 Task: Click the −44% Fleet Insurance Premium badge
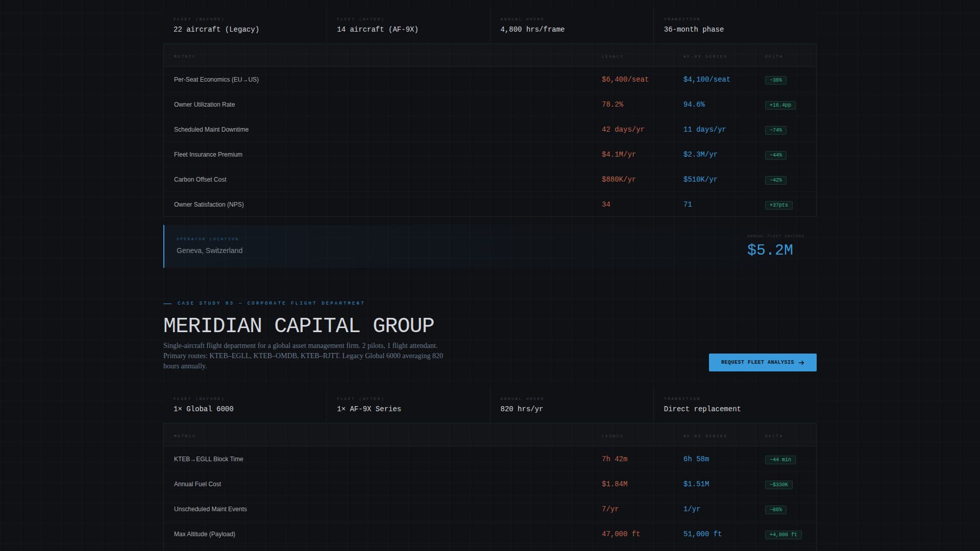click(x=775, y=155)
